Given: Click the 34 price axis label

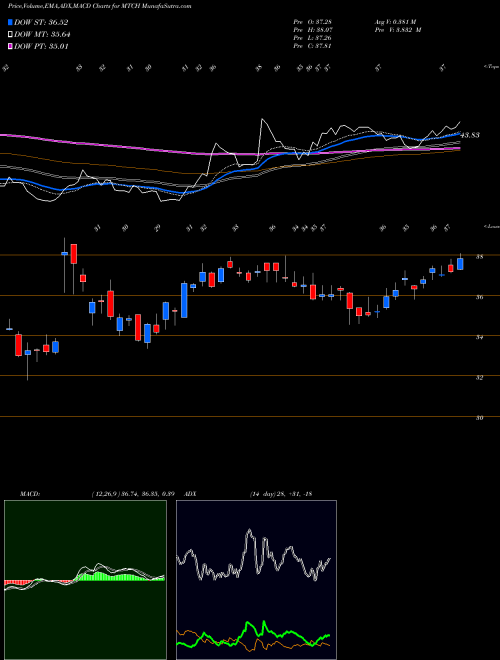Looking at the screenshot, I should (x=479, y=337).
